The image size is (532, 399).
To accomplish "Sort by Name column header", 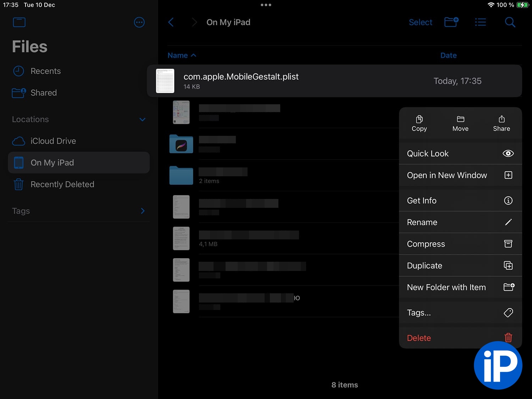I will point(182,55).
